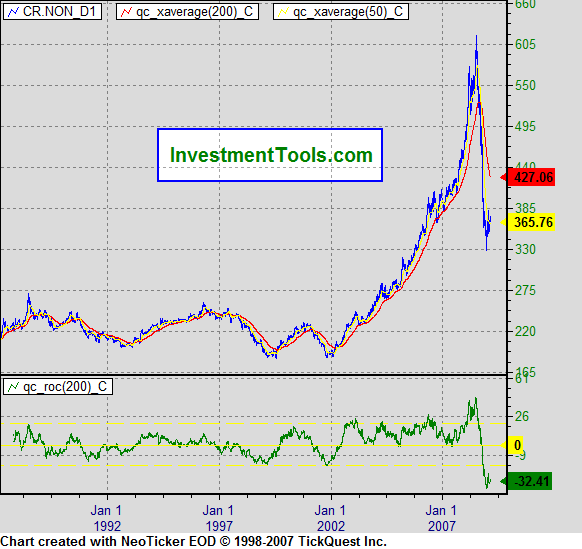The width and height of the screenshot is (582, 549).
Task: Click the 605 price axis label
Action: (526, 45)
